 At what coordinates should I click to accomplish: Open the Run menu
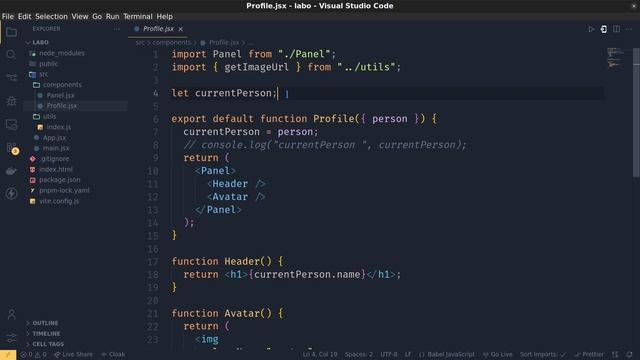click(x=112, y=16)
